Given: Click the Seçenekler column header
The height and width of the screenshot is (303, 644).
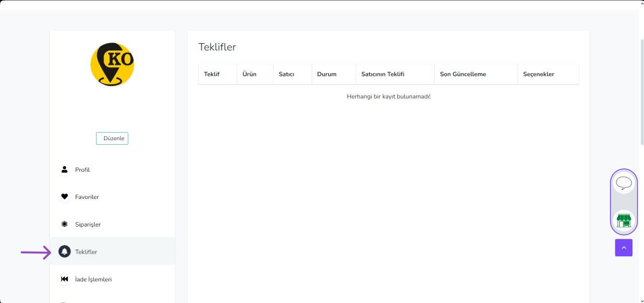Looking at the screenshot, I should click(x=548, y=74).
